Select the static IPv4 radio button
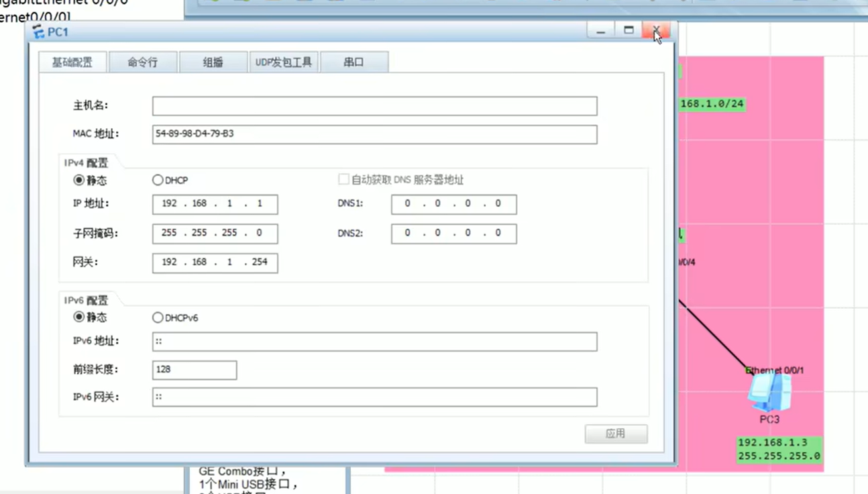The image size is (868, 494). tap(78, 180)
